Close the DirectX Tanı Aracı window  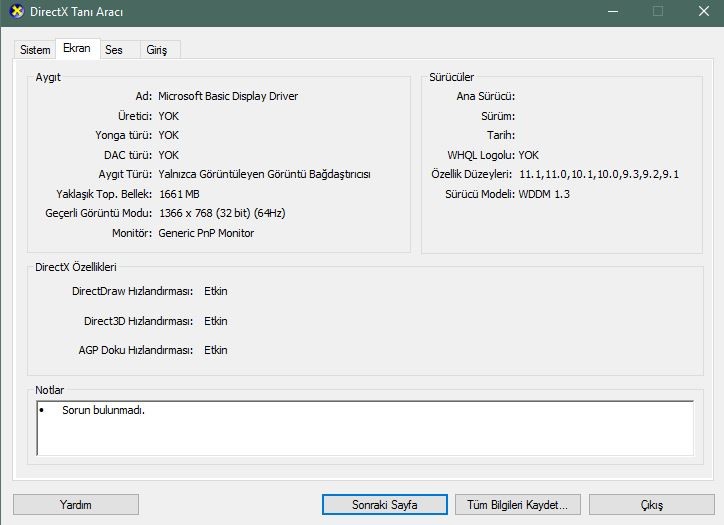click(703, 12)
